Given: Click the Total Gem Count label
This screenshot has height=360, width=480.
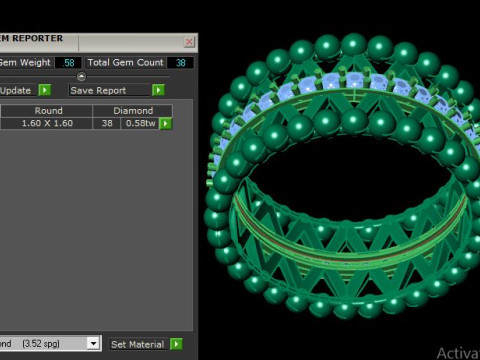Looking at the screenshot, I should coord(125,62).
